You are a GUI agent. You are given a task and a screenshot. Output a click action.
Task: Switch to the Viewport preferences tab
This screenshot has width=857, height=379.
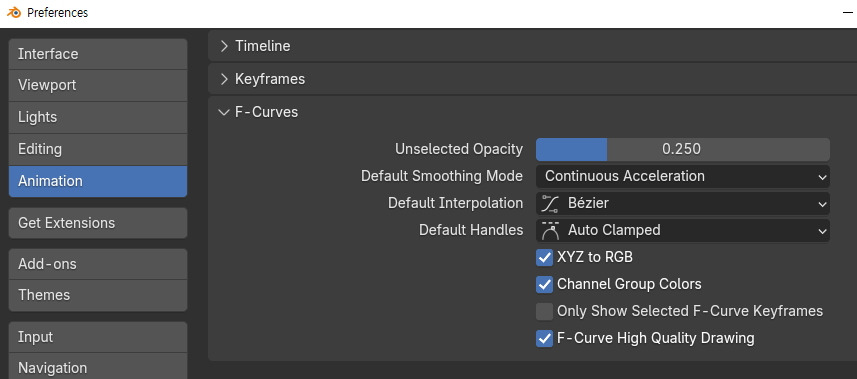tap(98, 85)
